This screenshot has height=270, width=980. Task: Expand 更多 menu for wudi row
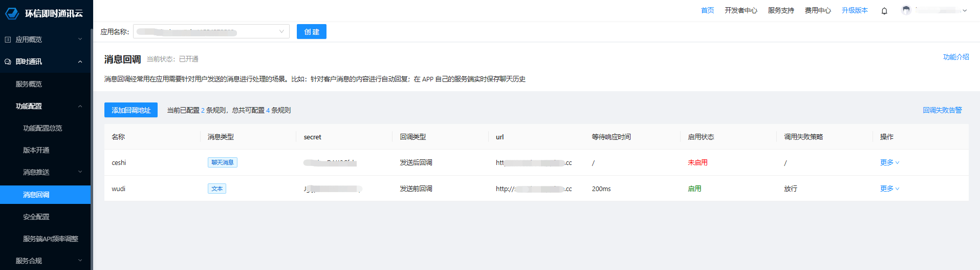click(x=889, y=189)
